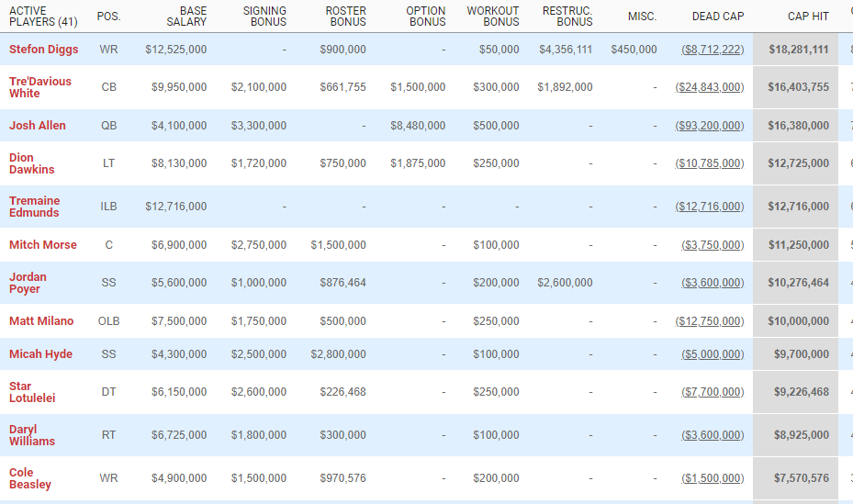This screenshot has width=853, height=504.
Task: Open Micah Hyde player link
Action: click(40, 354)
